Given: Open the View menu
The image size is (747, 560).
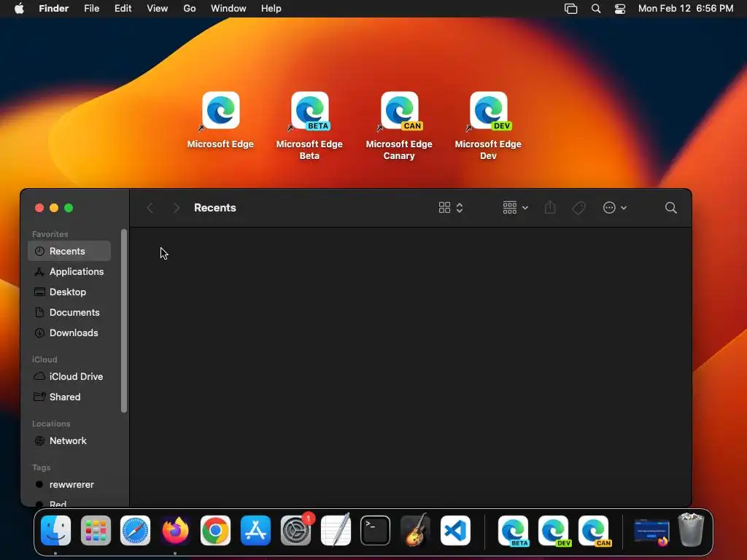Looking at the screenshot, I should click(x=158, y=9).
